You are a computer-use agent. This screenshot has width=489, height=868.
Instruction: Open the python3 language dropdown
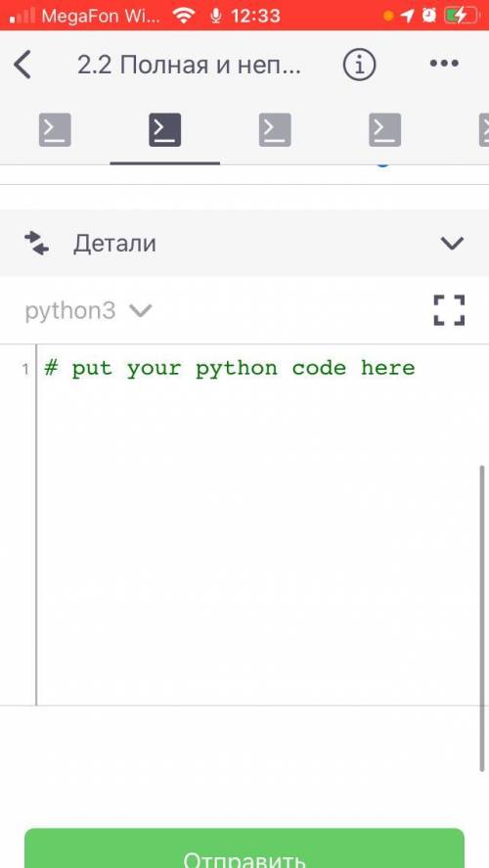[88, 310]
